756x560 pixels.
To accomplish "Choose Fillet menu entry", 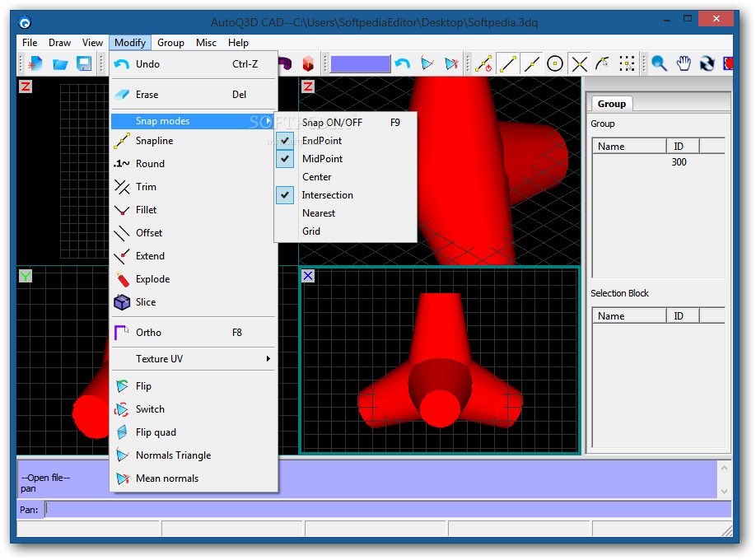I will click(194, 210).
